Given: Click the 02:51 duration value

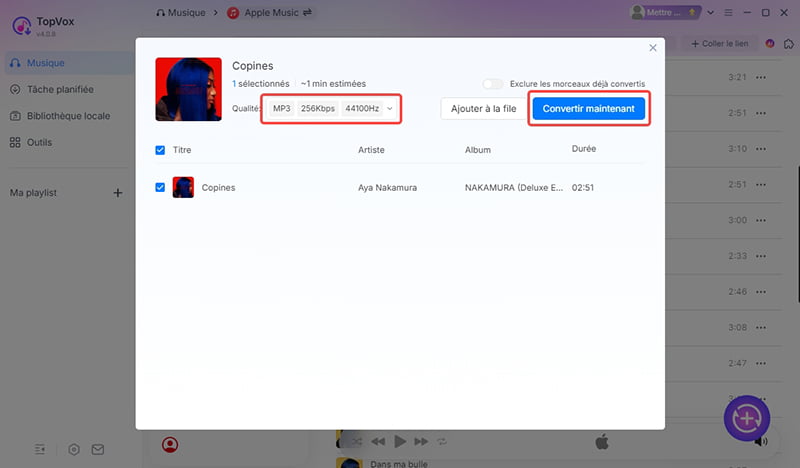Looking at the screenshot, I should coord(583,188).
